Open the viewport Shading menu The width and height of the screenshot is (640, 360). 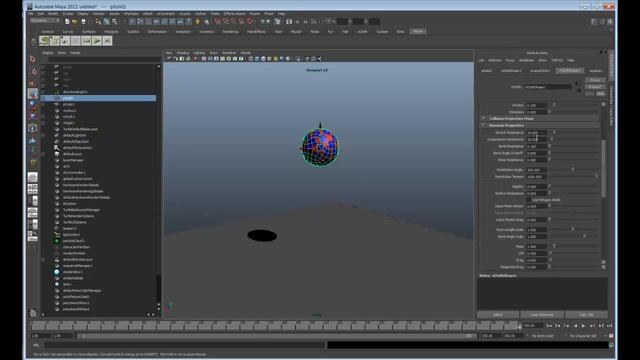(x=183, y=53)
